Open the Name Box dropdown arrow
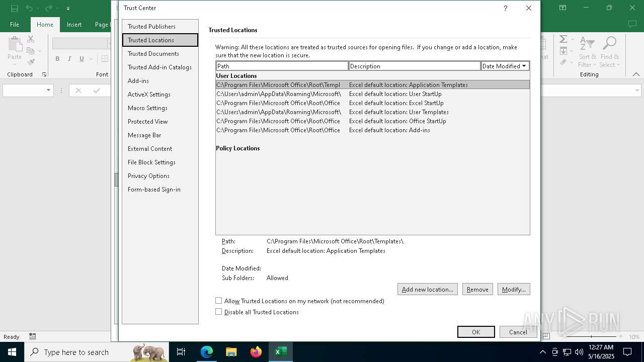Viewport: 644px width, 362px height. pos(48,90)
